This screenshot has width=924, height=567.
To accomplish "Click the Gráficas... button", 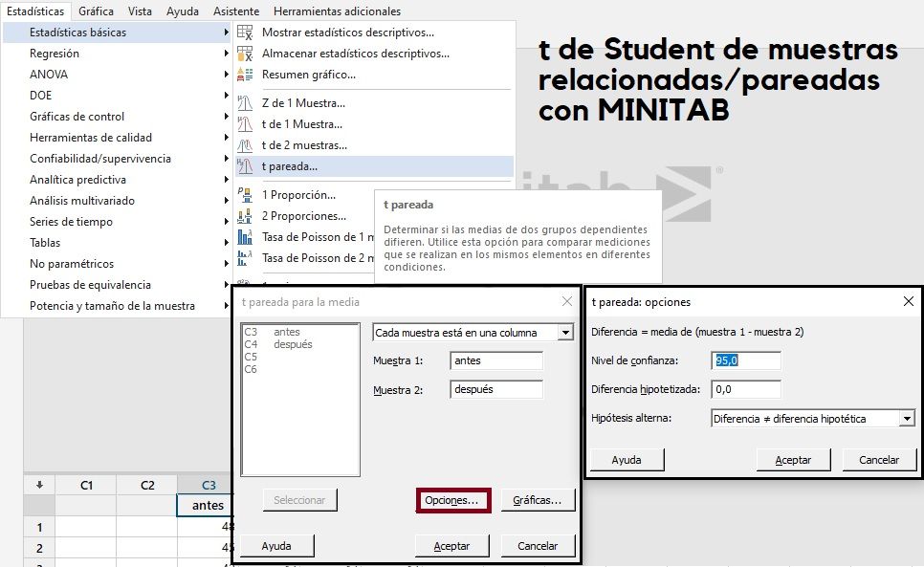I will coord(537,500).
